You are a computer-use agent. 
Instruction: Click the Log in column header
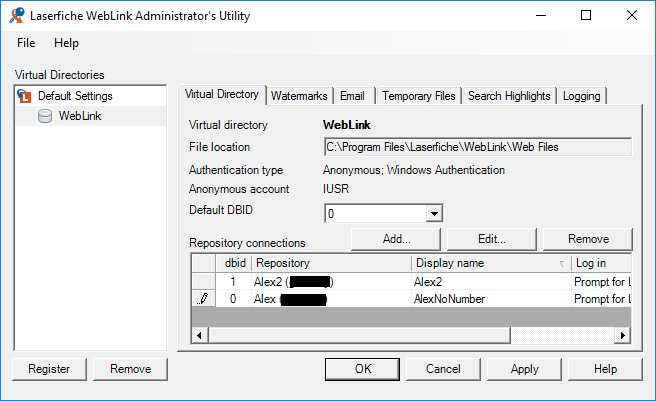click(601, 263)
